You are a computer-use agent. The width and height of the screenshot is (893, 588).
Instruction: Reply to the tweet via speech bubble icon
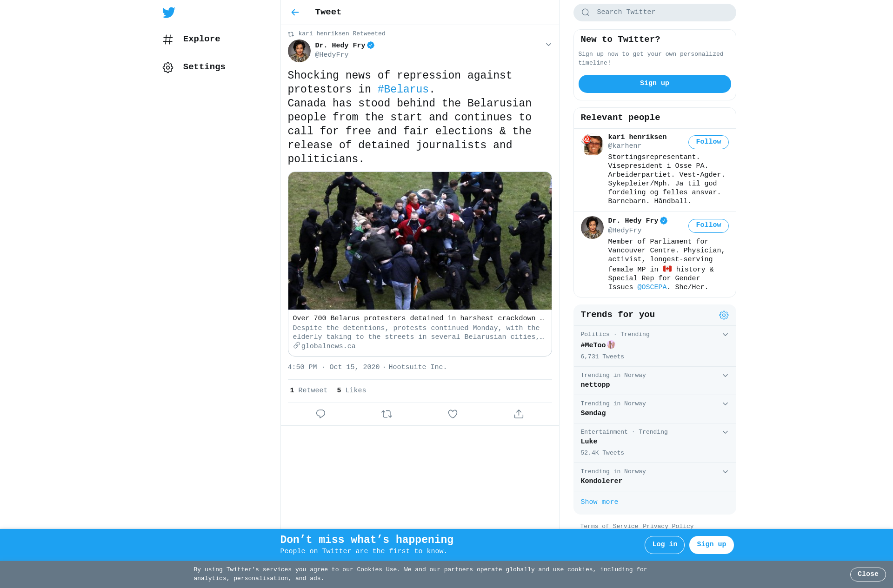click(320, 414)
